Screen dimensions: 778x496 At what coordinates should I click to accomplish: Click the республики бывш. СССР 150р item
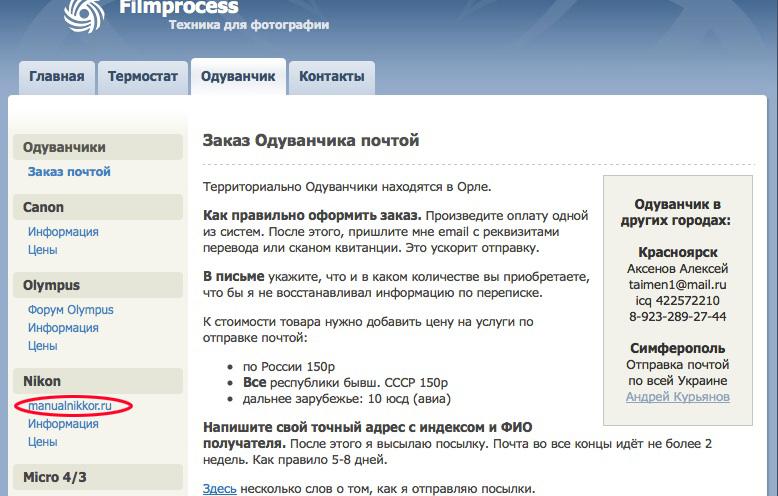(x=345, y=383)
